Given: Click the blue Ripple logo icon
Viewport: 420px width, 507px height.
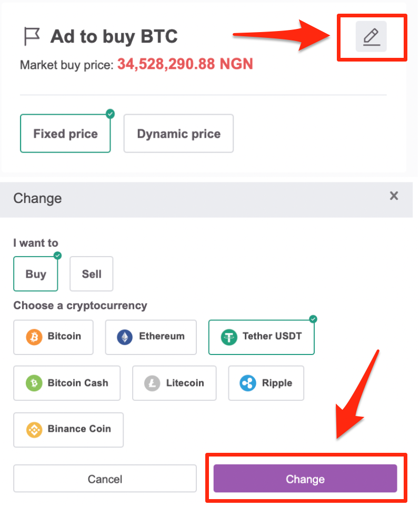Looking at the screenshot, I should pyautogui.click(x=248, y=383).
